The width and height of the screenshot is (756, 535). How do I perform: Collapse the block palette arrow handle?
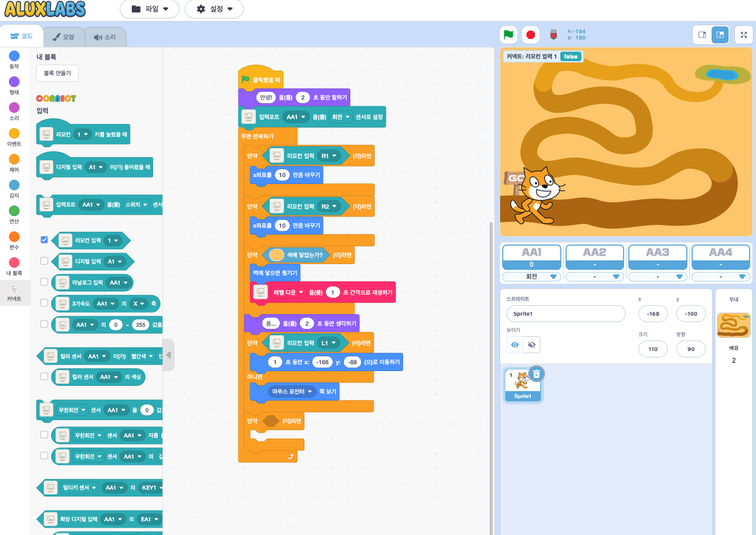(x=169, y=355)
